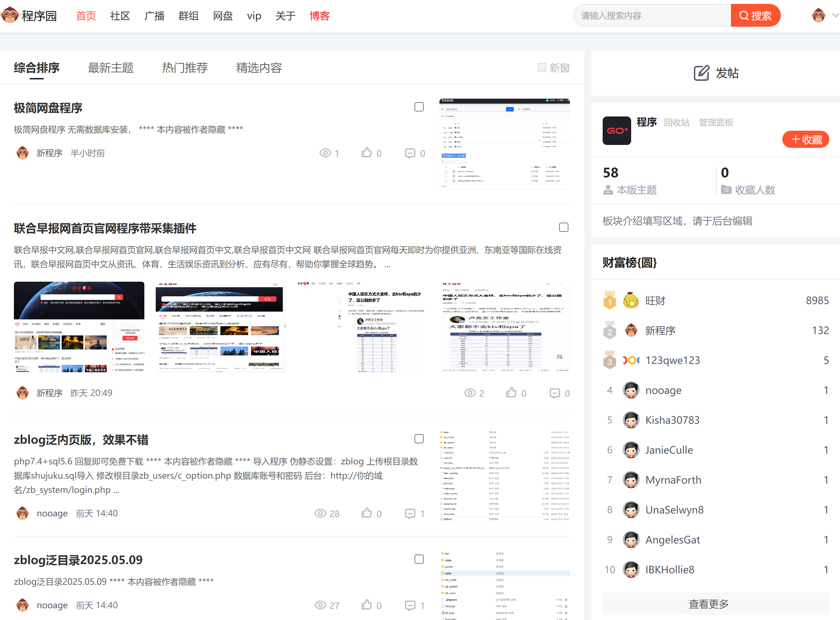Check the box beside the 极简网盘程序 post
This screenshot has width=840, height=620.
[419, 107]
